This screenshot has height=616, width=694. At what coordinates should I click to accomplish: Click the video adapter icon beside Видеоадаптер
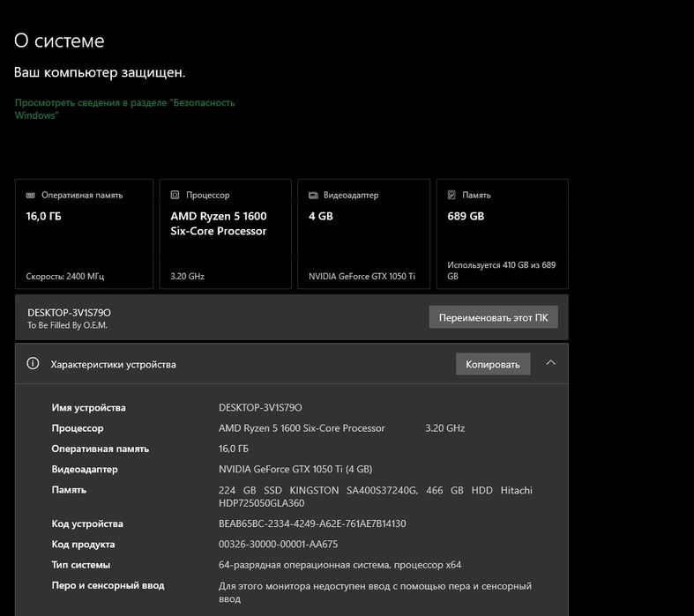coord(313,196)
